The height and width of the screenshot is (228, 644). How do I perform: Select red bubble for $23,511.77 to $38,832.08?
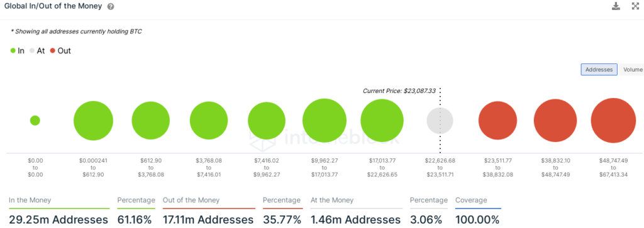point(498,121)
